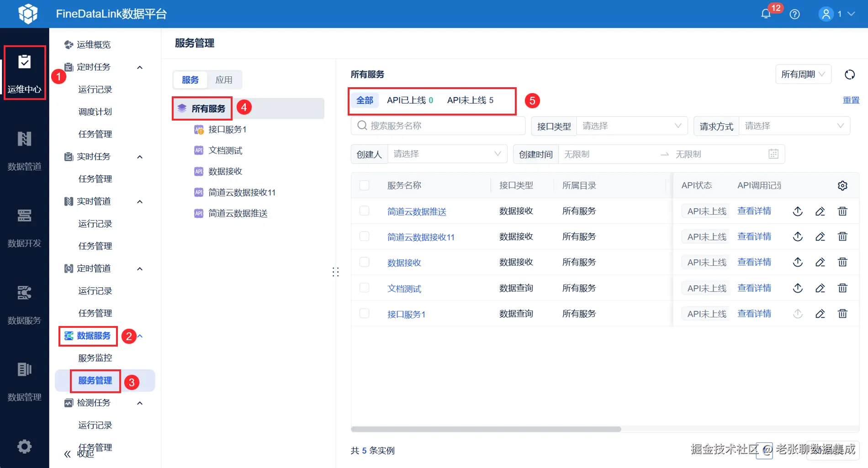This screenshot has height=468, width=868.
Task: Publish the 数据接收 service
Action: coord(798,262)
